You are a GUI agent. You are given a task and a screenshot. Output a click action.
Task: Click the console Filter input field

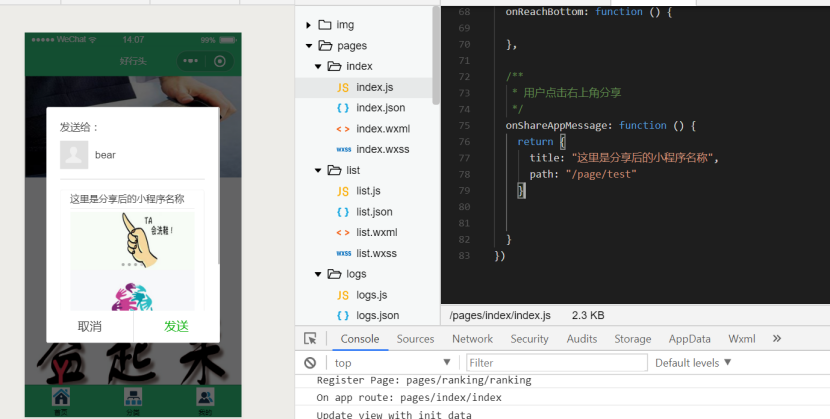(556, 363)
